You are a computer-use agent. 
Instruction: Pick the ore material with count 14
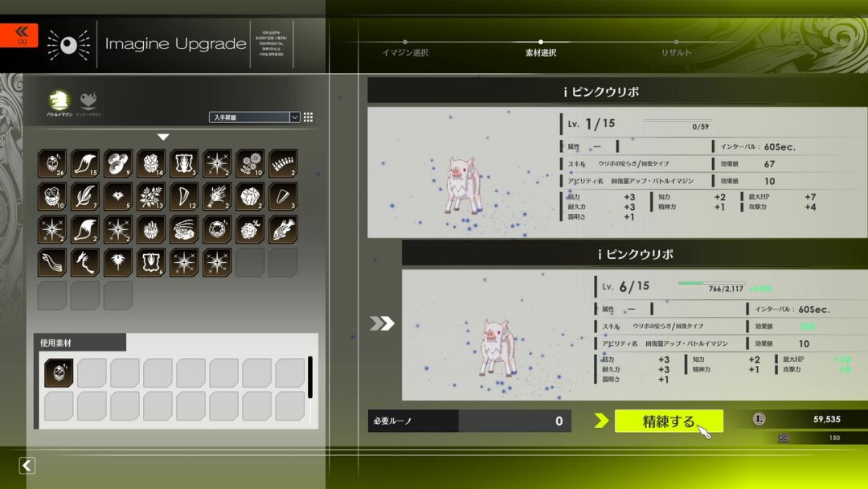click(151, 163)
